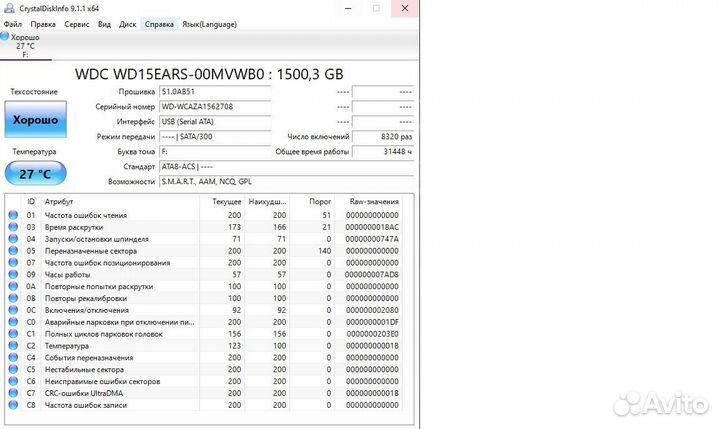Image resolution: width=720 pixels, height=429 pixels.
Task: Open the Вид menu
Action: coord(104,24)
